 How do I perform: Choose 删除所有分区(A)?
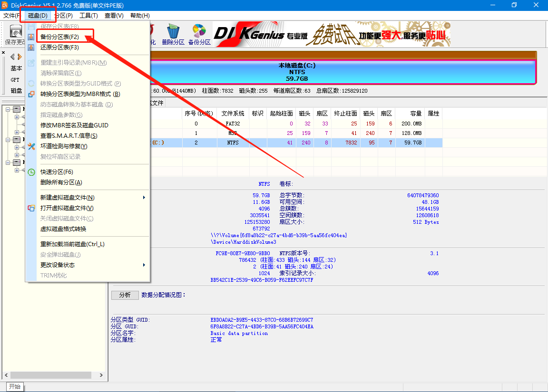pos(61,182)
